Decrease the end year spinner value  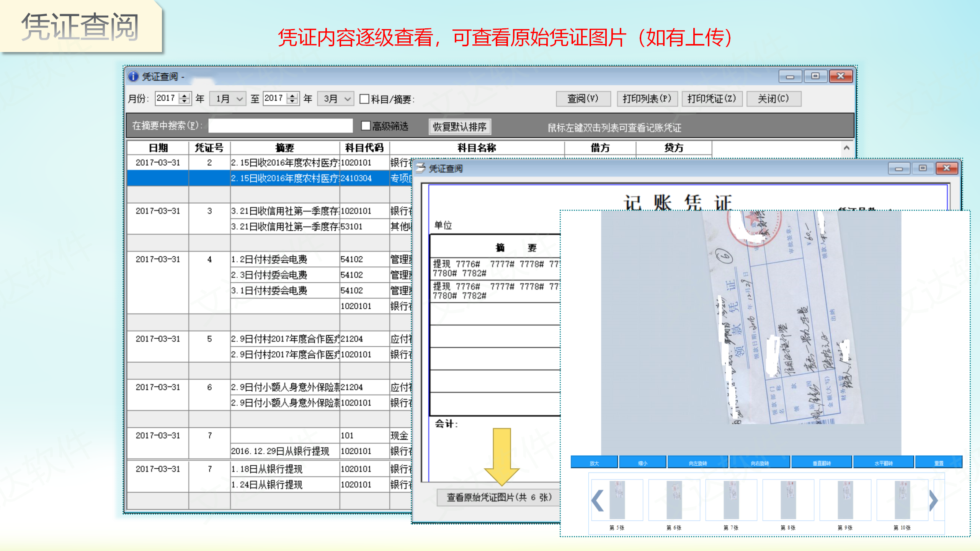pos(293,102)
